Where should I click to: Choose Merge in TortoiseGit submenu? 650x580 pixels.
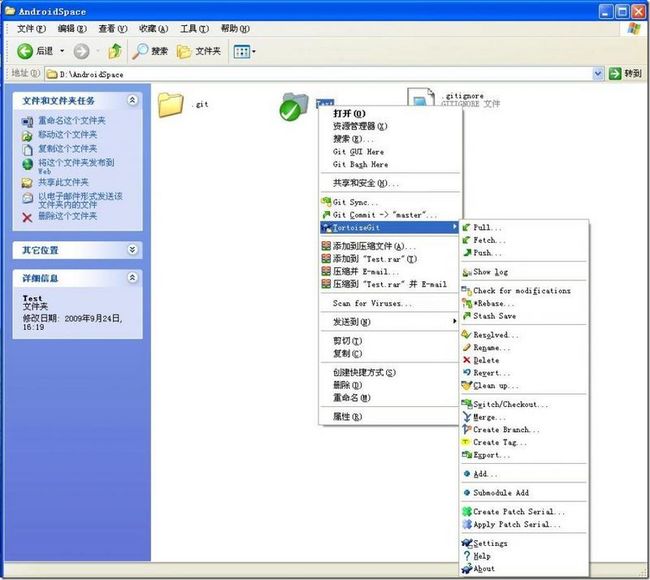click(524, 417)
